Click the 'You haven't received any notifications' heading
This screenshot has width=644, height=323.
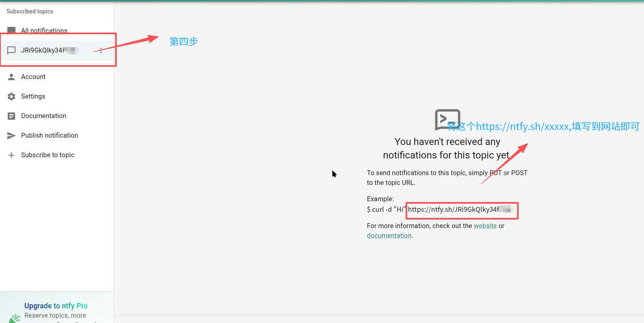(446, 148)
